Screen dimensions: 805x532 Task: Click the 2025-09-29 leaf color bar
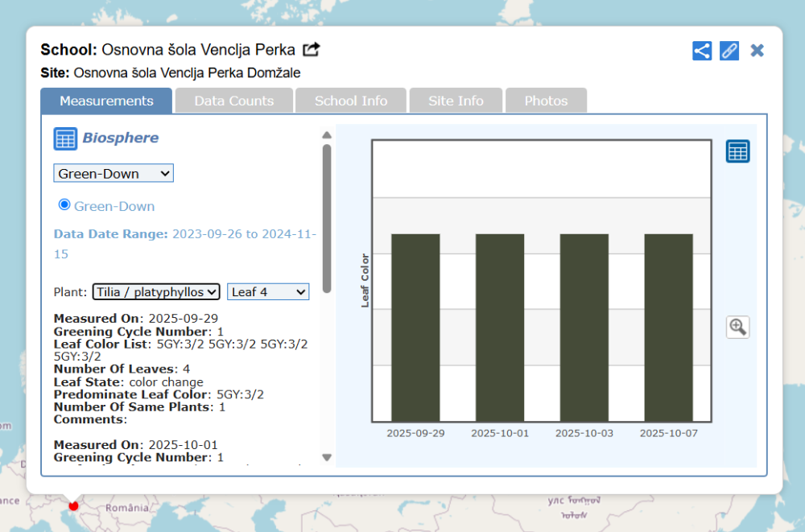point(415,327)
